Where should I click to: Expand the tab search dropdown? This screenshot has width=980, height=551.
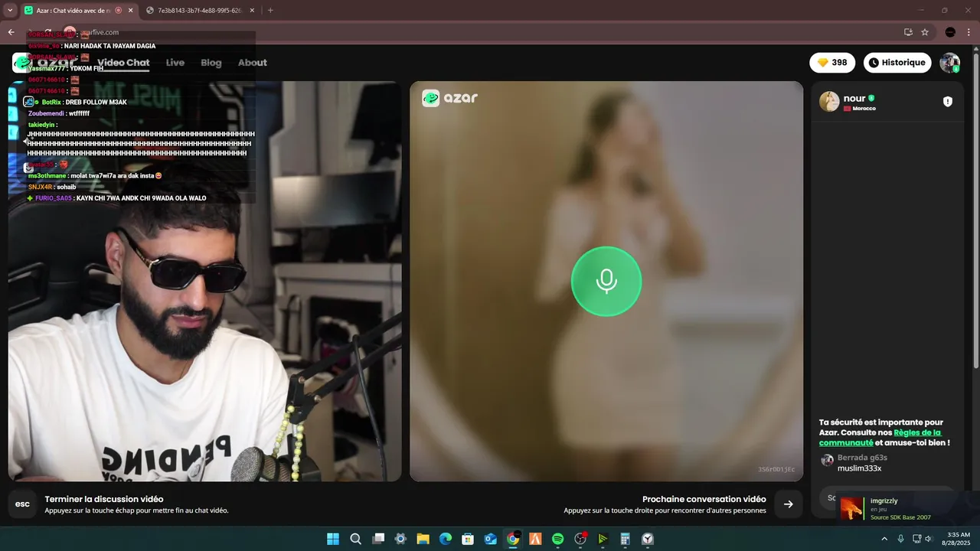pos(9,11)
